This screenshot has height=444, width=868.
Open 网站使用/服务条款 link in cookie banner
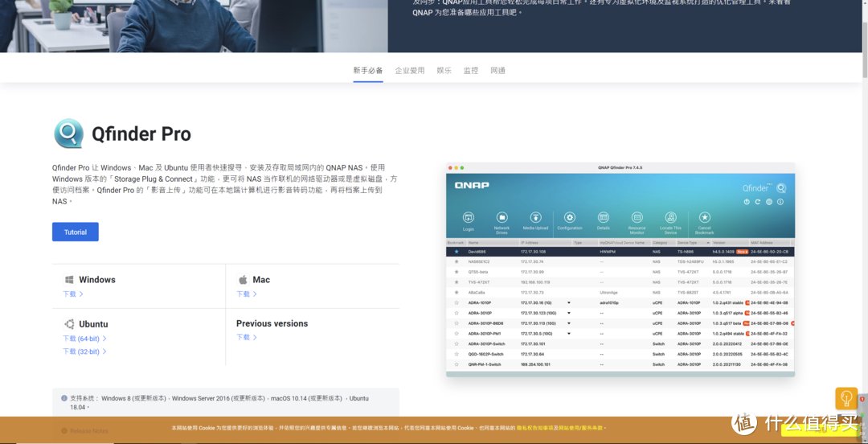click(x=581, y=428)
